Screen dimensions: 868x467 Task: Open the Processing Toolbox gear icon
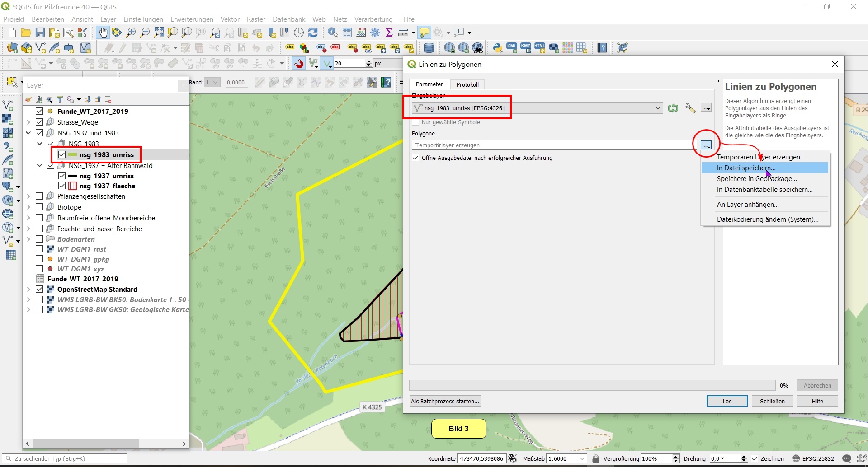click(x=375, y=33)
